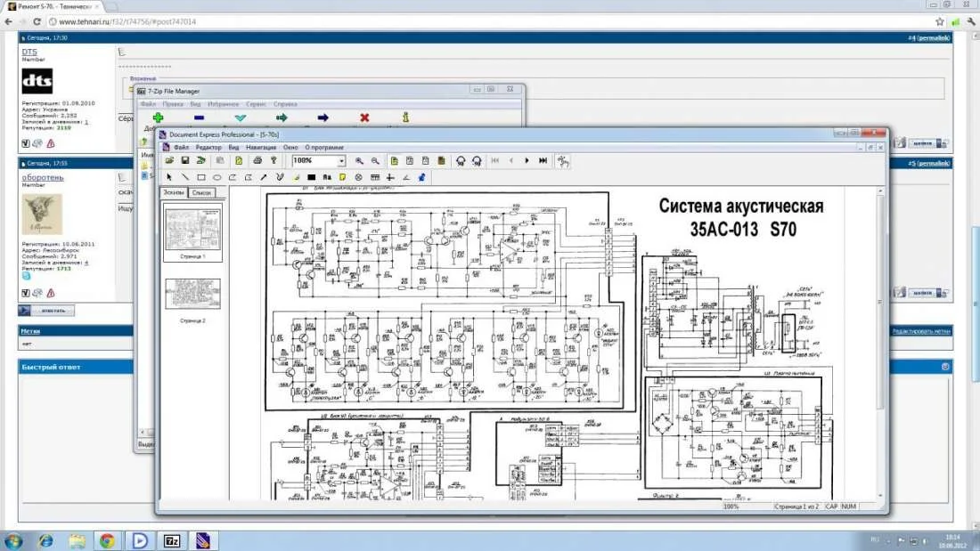Image resolution: width=980 pixels, height=551 pixels.
Task: Go to the previous page arrow
Action: tap(511, 160)
